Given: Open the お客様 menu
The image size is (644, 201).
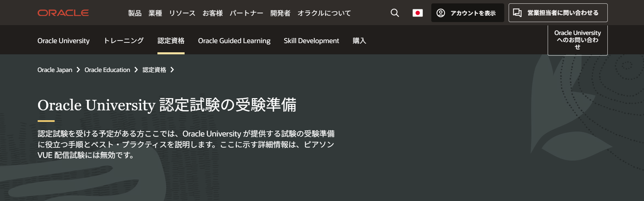Looking at the screenshot, I should tap(212, 13).
